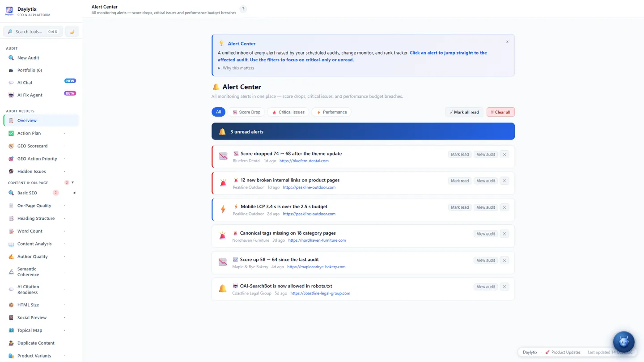Screen dimensions: 644x362
Task: Open the nordhaven-furniture.com link
Action: [317, 240]
